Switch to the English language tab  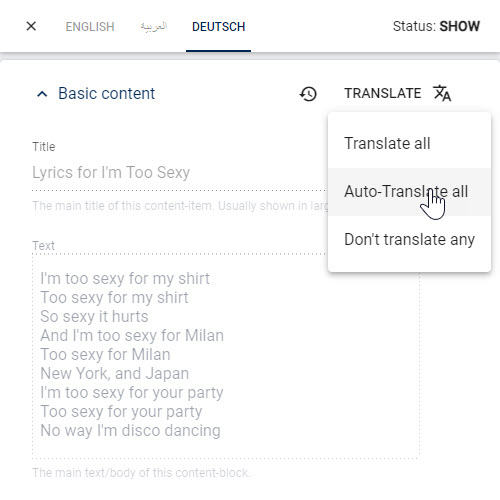tap(90, 27)
